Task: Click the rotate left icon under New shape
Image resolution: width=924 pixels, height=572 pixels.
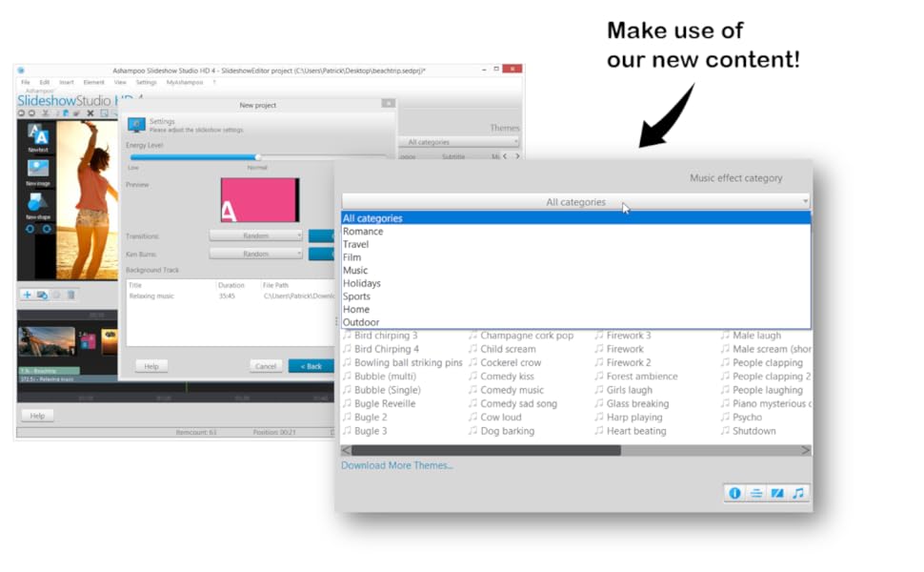Action: [x=30, y=229]
